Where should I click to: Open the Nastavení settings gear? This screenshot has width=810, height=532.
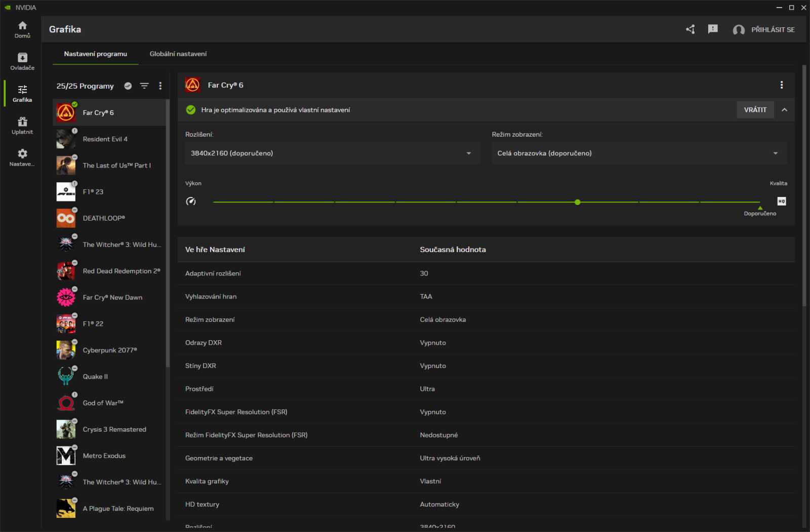click(22, 157)
